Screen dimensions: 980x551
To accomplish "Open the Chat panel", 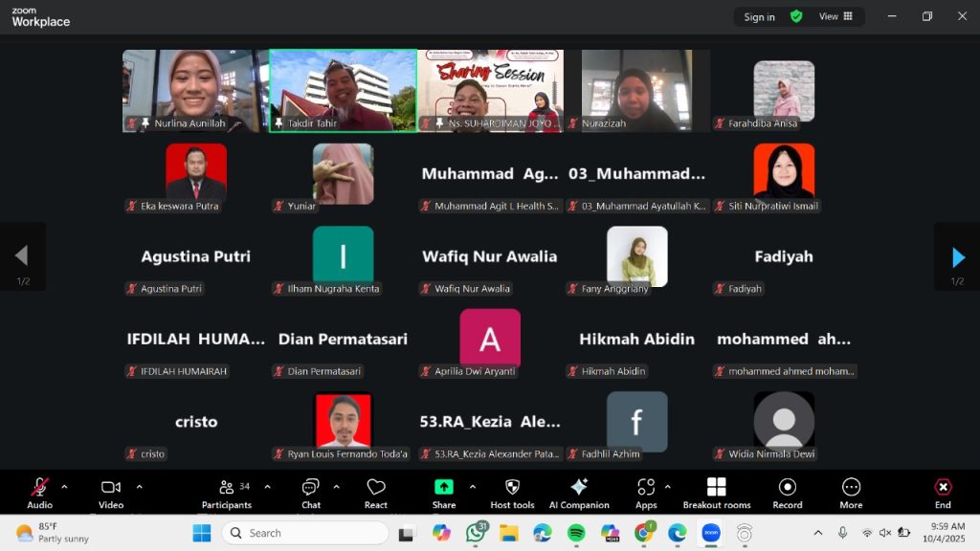I will pyautogui.click(x=311, y=488).
